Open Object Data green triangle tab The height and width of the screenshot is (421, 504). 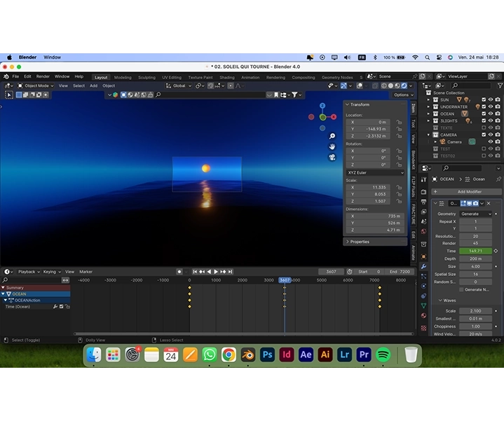click(423, 305)
